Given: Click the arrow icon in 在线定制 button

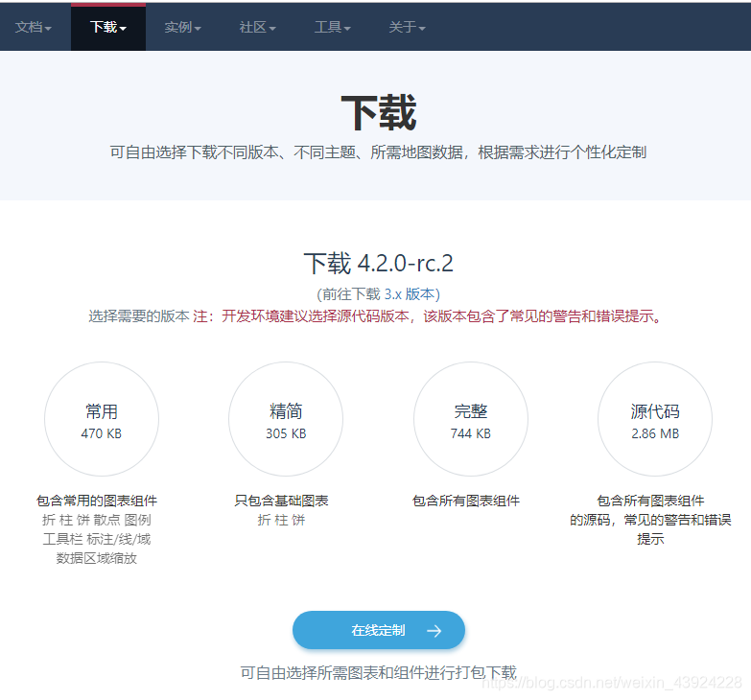Looking at the screenshot, I should pyautogui.click(x=434, y=631).
